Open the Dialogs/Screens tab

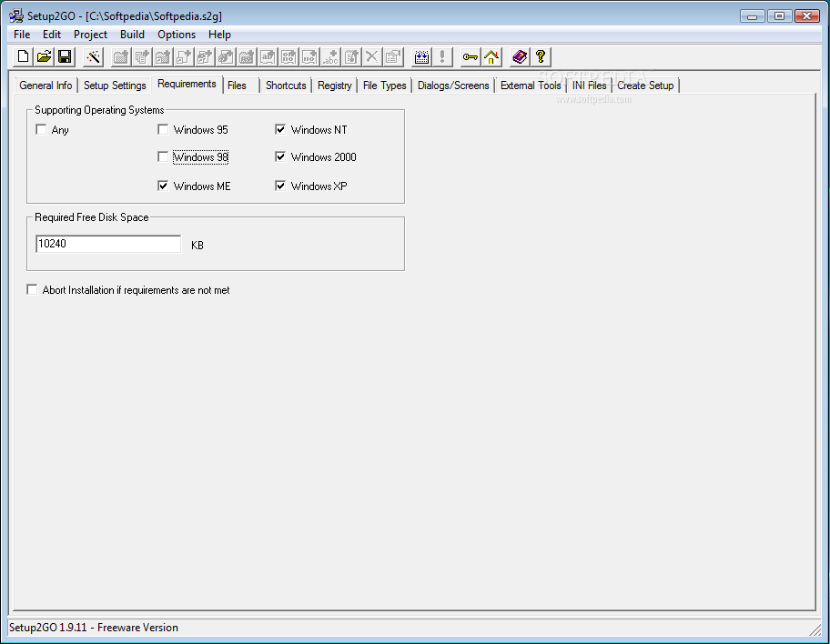click(453, 86)
